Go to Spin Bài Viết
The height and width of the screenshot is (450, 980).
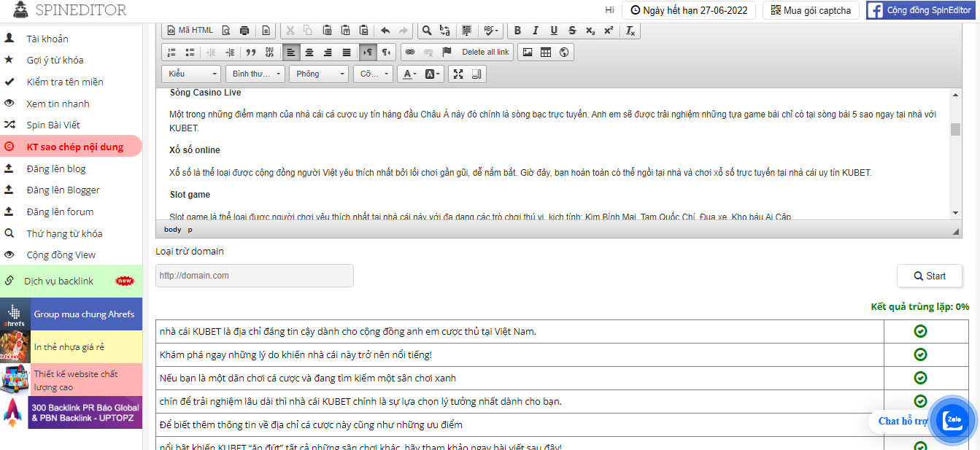click(x=53, y=125)
